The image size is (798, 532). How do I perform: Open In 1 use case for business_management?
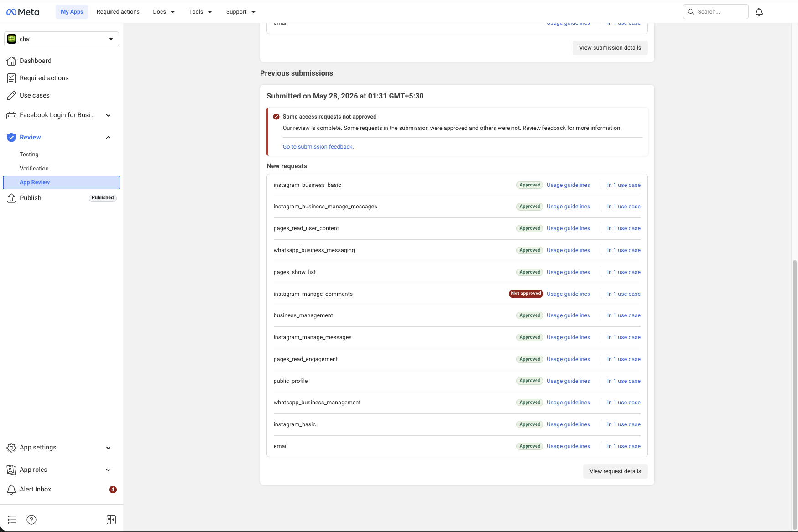(624, 315)
